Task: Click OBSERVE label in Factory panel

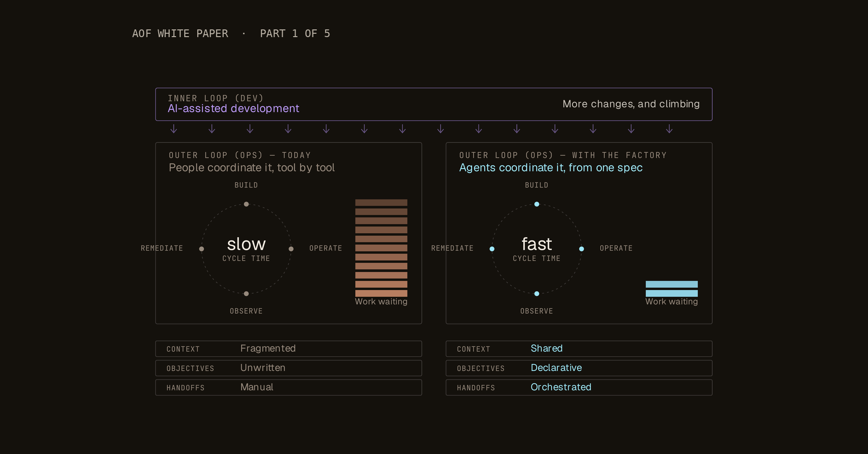Action: (537, 311)
